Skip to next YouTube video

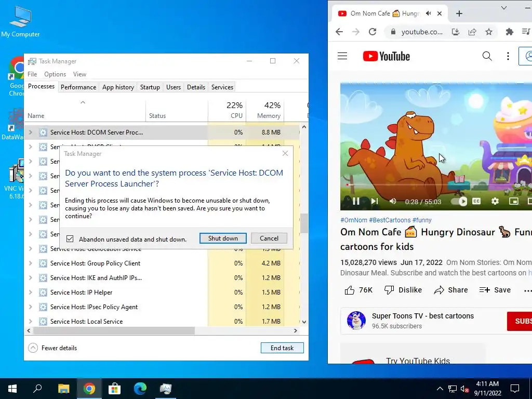(375, 201)
